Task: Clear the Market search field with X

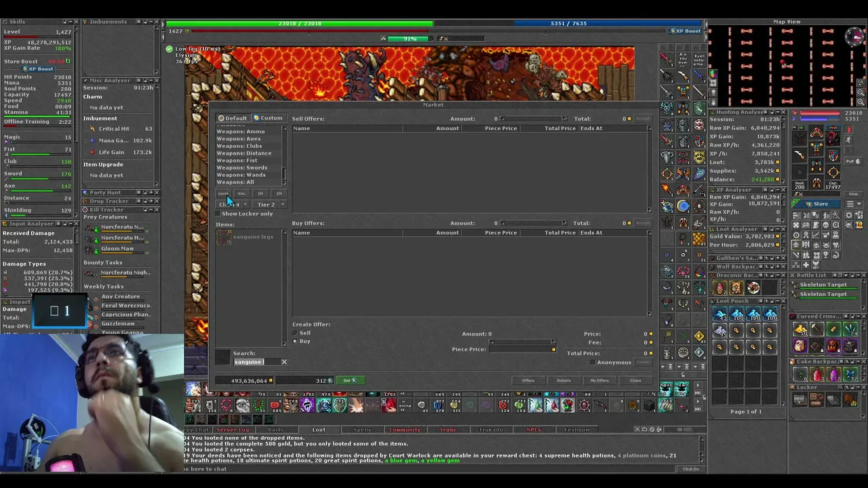Action: (284, 362)
